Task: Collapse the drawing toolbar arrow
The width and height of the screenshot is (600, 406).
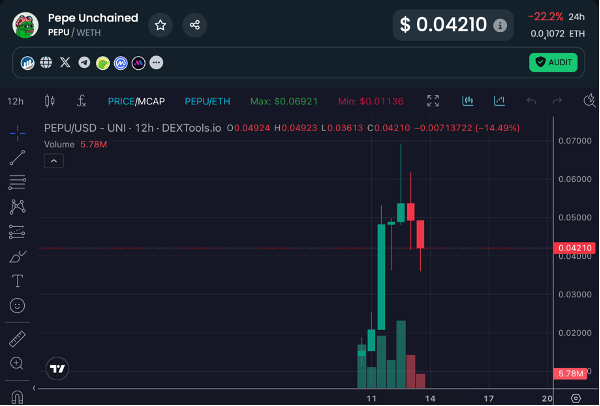Action: (x=34, y=388)
